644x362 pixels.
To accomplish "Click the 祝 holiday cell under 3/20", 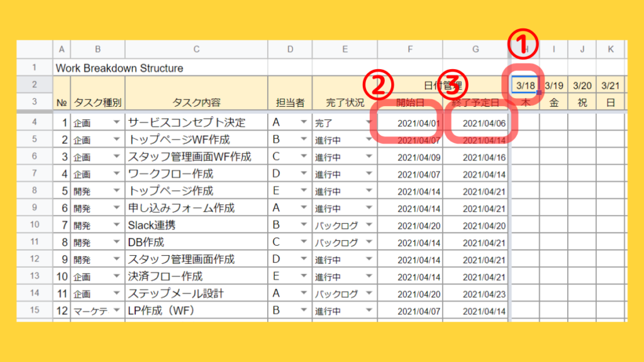I will click(x=582, y=101).
